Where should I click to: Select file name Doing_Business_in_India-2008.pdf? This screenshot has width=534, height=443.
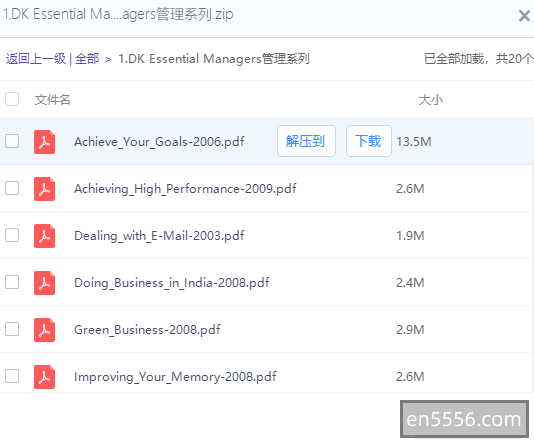pyautogui.click(x=172, y=283)
